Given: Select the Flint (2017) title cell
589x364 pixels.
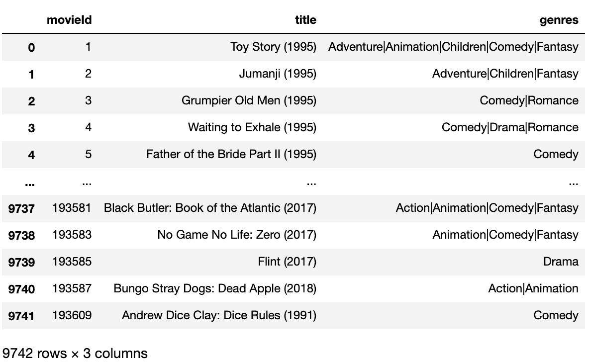Looking at the screenshot, I should 287,262.
